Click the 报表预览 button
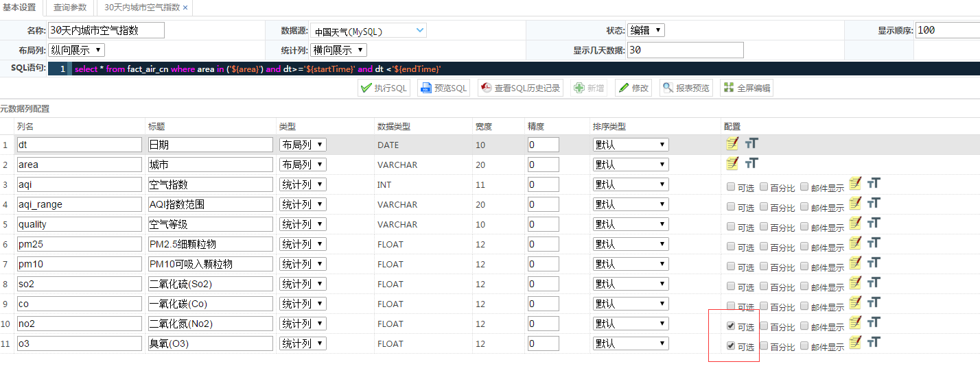The height and width of the screenshot is (388, 980). pos(686,88)
